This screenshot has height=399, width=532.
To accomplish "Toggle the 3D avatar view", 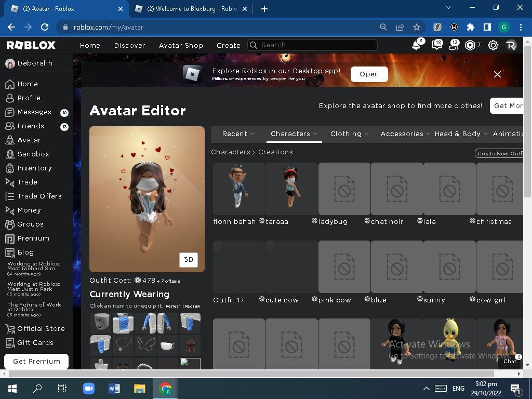I will click(188, 260).
